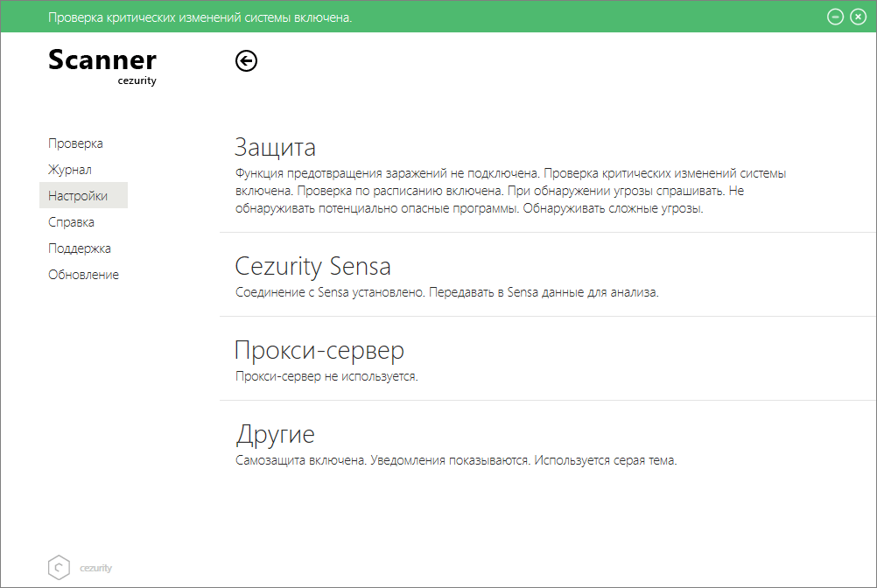Open the Журнал section
The height and width of the screenshot is (588, 877).
coord(70,170)
